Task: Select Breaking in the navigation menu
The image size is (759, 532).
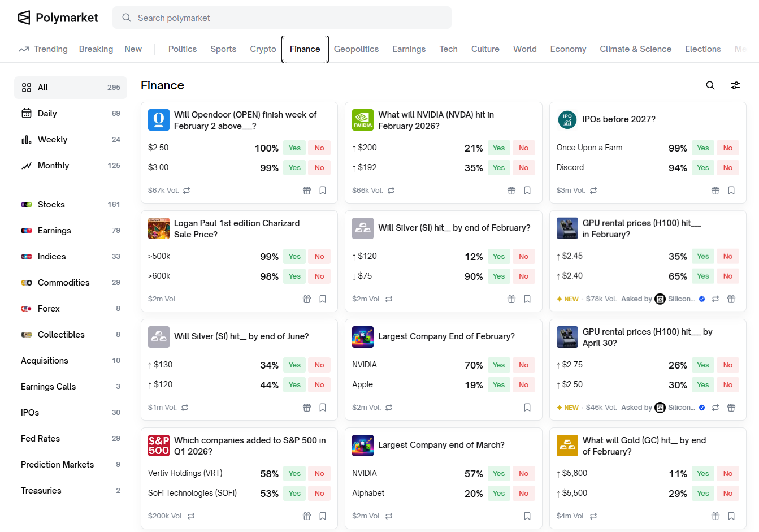Action: pyautogui.click(x=96, y=49)
